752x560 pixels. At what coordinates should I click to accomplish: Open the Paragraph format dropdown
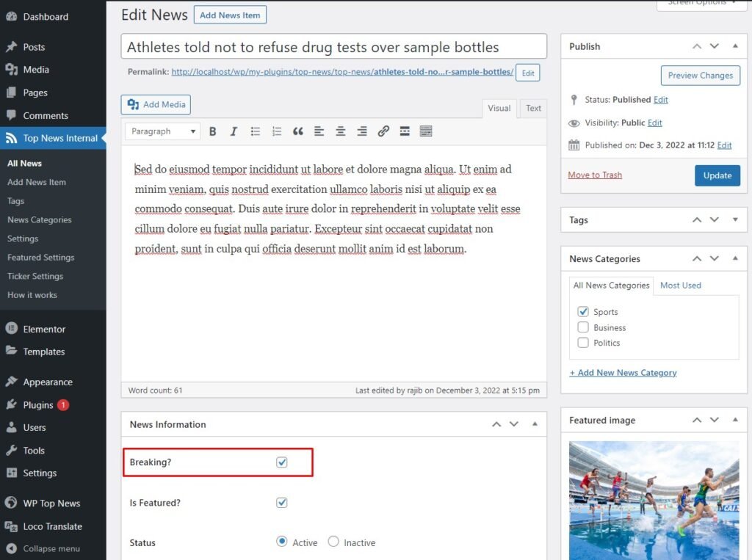pos(163,131)
